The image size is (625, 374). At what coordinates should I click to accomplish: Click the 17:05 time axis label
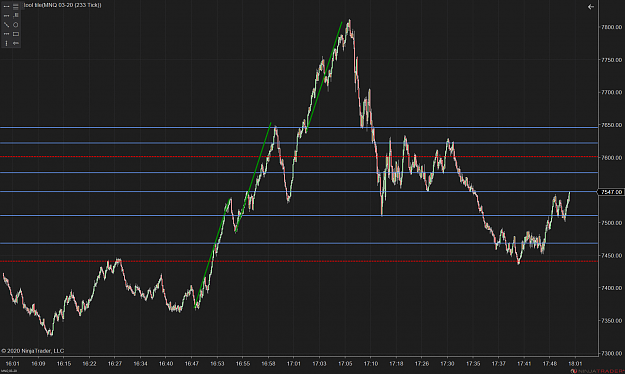[x=345, y=364]
